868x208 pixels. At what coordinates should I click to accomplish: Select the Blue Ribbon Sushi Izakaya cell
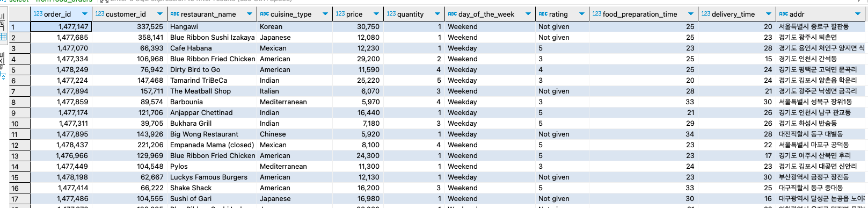[x=211, y=37]
